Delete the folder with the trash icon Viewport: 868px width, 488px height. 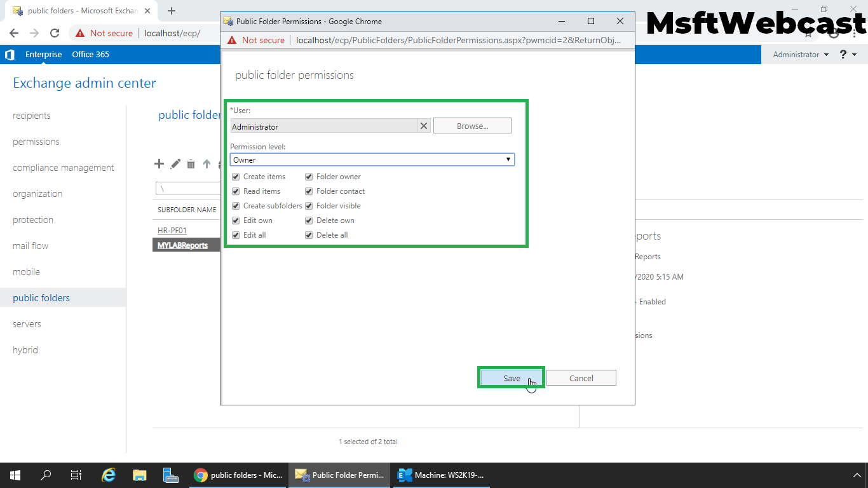point(191,164)
